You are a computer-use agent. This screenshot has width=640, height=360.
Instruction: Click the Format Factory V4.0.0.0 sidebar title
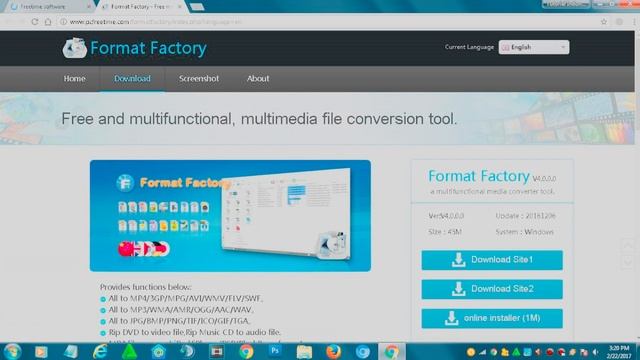click(x=492, y=176)
